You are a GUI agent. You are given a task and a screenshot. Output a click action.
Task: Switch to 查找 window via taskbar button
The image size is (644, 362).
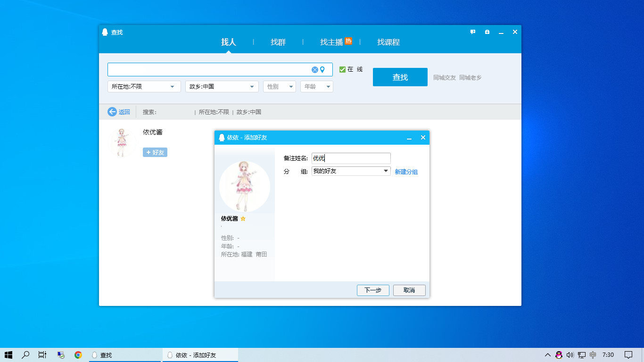click(x=125, y=355)
